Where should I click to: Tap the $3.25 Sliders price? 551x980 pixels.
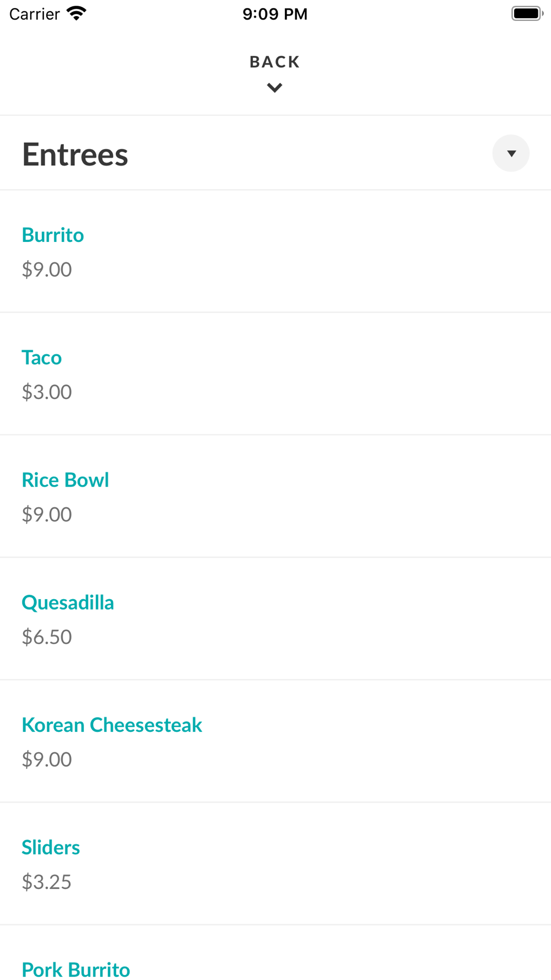47,882
